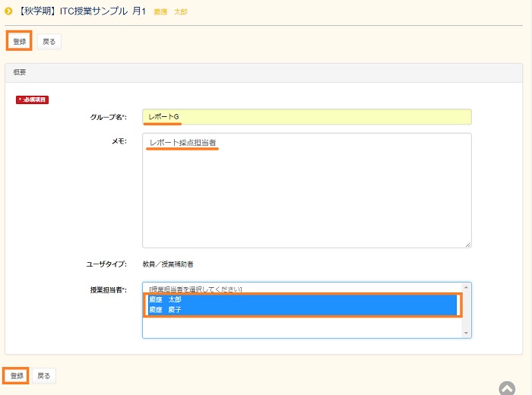
Task: Click the scroll-to-top arrow icon
Action: (507, 388)
